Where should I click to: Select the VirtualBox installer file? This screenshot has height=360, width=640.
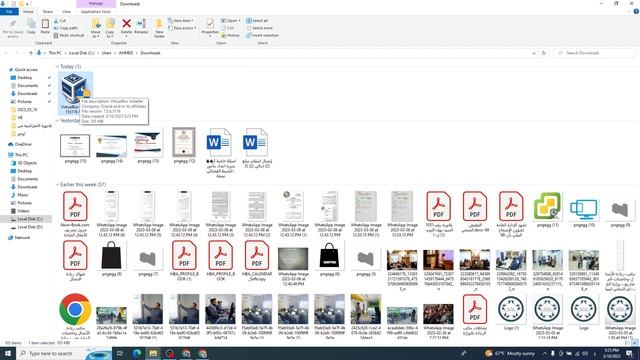(76, 93)
